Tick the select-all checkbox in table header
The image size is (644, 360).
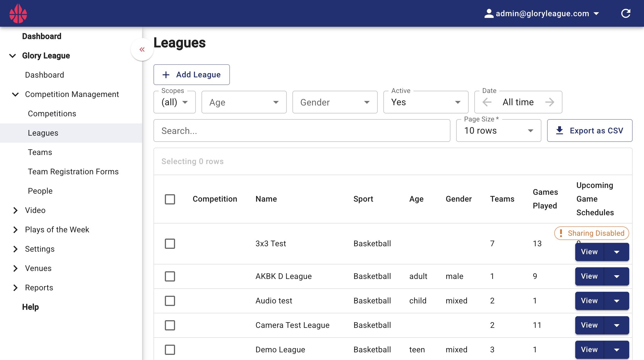(x=170, y=199)
